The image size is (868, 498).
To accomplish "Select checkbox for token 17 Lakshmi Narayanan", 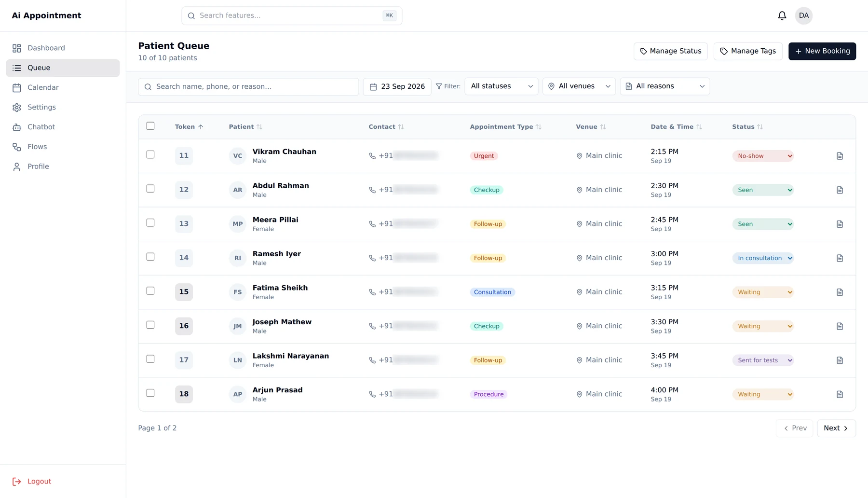I will (150, 359).
